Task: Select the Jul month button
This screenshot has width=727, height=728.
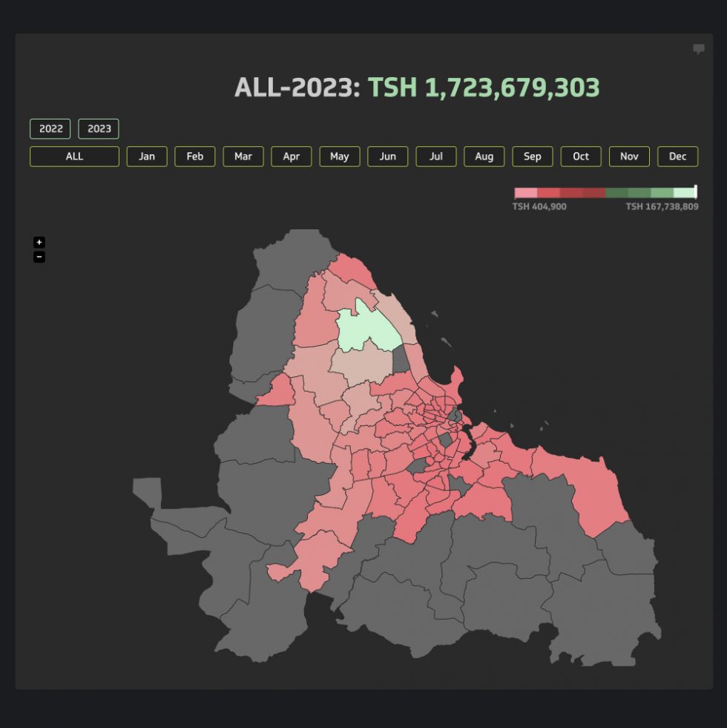Action: (x=436, y=157)
